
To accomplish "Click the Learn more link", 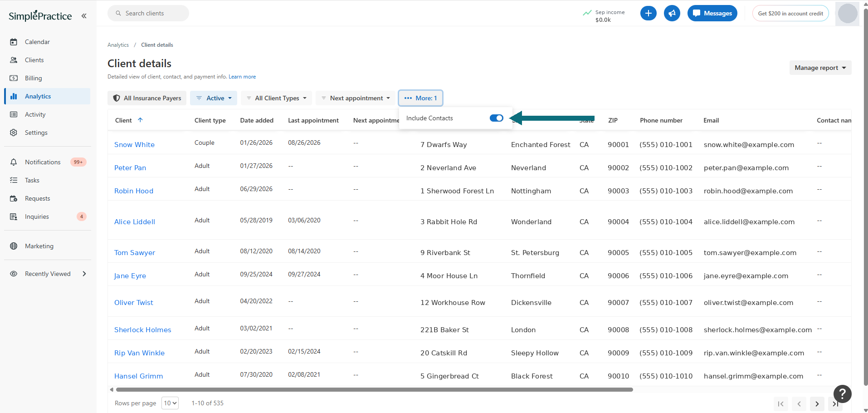I will coord(242,77).
